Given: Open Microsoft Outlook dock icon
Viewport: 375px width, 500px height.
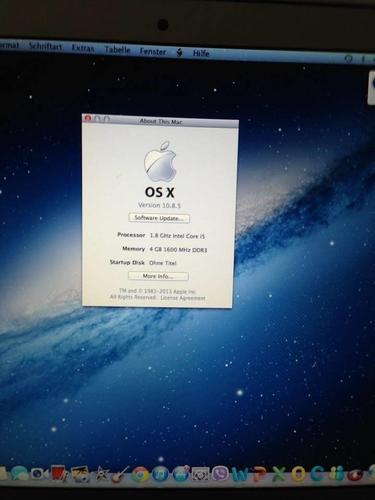Looking at the screenshot, I should point(299,474).
